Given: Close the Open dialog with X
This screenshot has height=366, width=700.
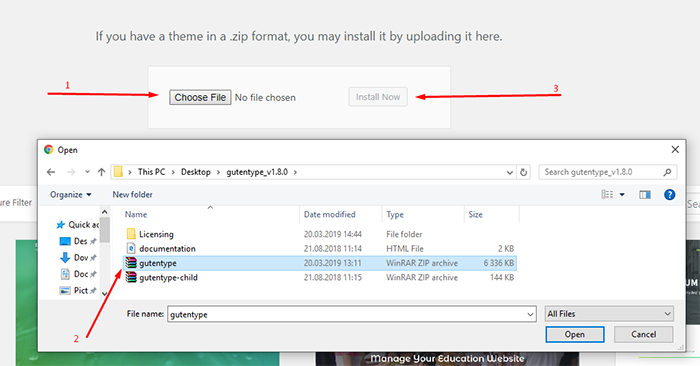Looking at the screenshot, I should (675, 150).
